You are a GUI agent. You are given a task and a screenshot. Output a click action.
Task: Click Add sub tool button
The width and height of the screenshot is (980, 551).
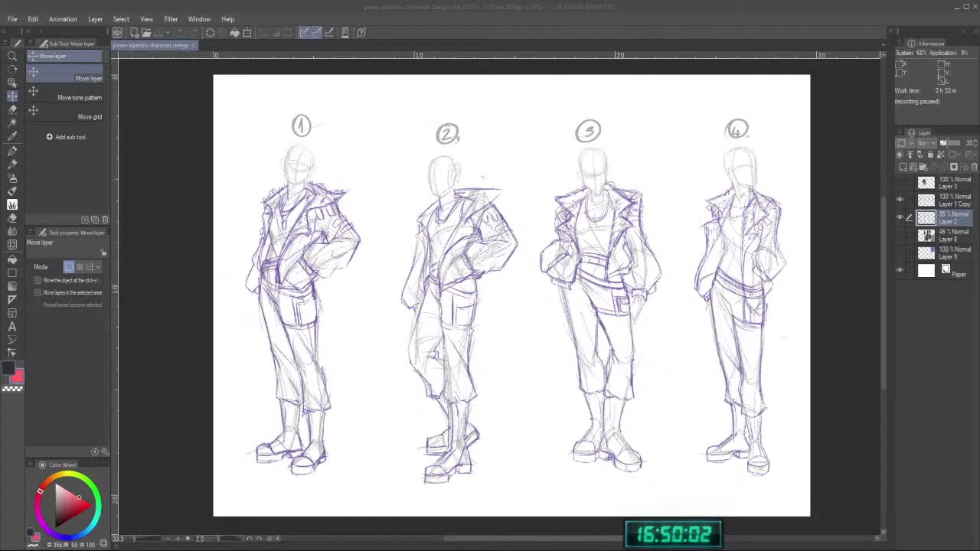click(x=66, y=137)
